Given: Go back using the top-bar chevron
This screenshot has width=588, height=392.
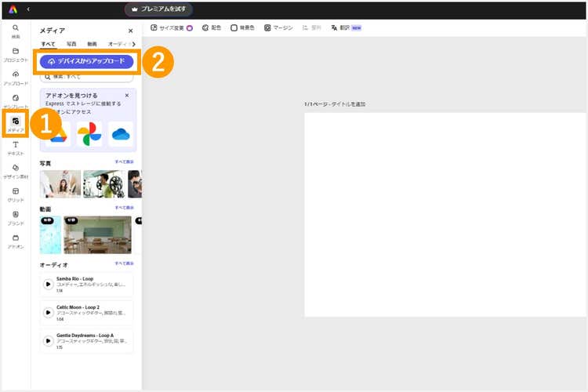Looking at the screenshot, I should pyautogui.click(x=28, y=9).
